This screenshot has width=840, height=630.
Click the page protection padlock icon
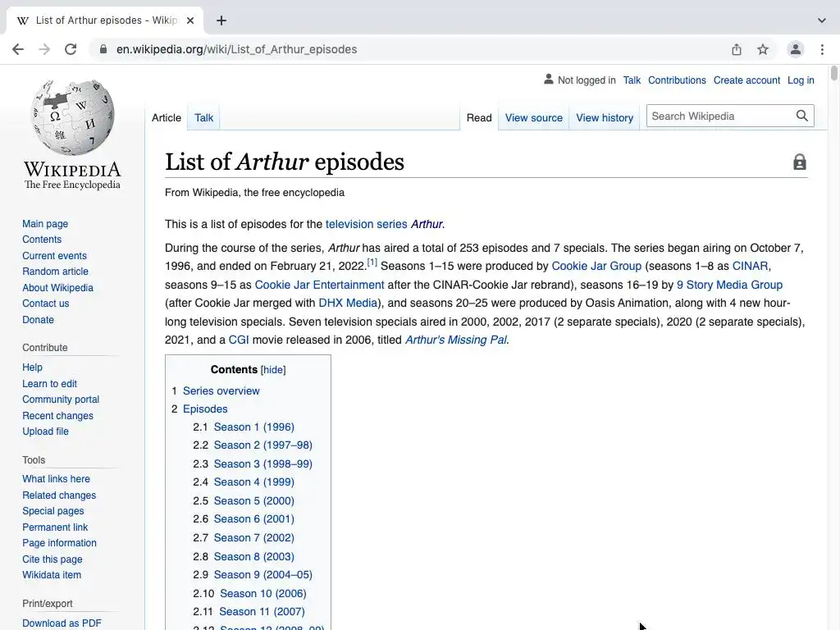pyautogui.click(x=799, y=162)
